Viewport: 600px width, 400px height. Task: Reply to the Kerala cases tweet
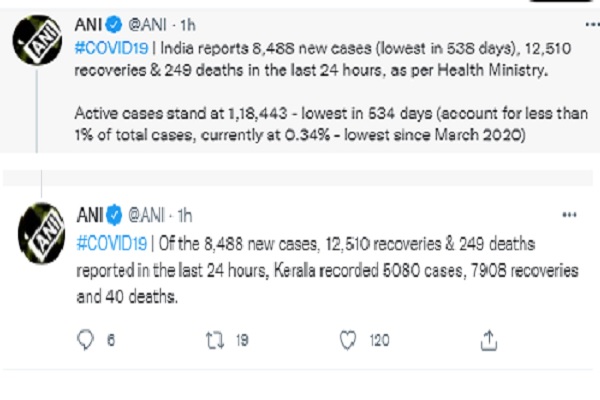click(84, 341)
